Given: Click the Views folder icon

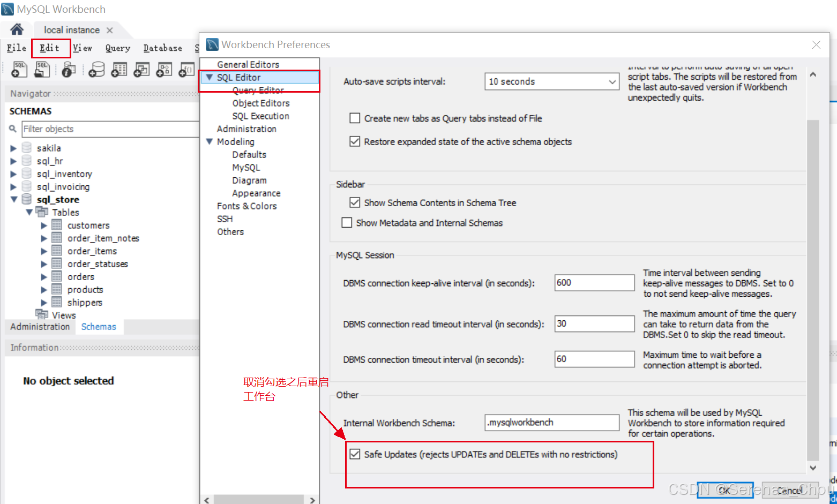Looking at the screenshot, I should tap(42, 314).
